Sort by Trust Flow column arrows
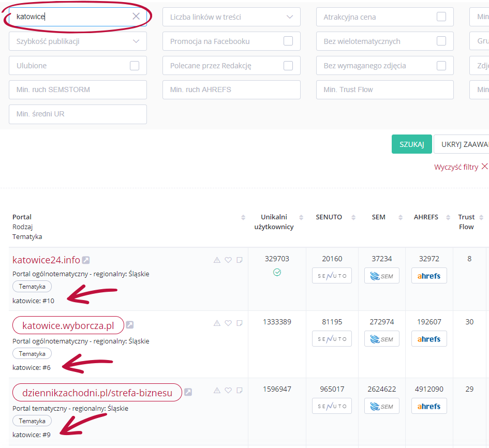The height and width of the screenshot is (448, 489). click(x=481, y=217)
